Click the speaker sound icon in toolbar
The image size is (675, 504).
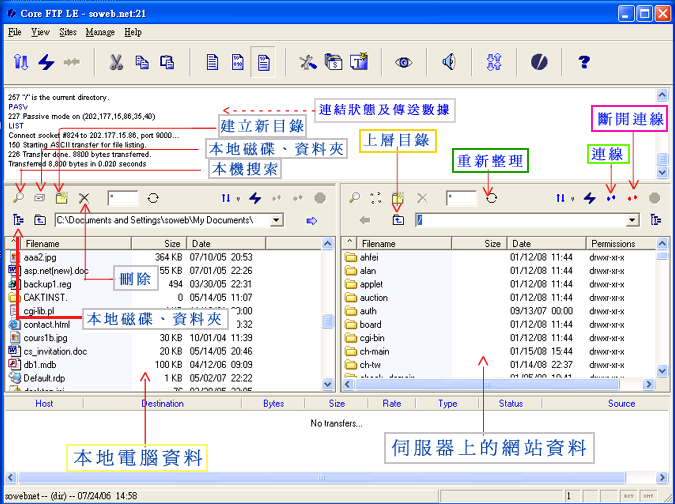[x=449, y=62]
